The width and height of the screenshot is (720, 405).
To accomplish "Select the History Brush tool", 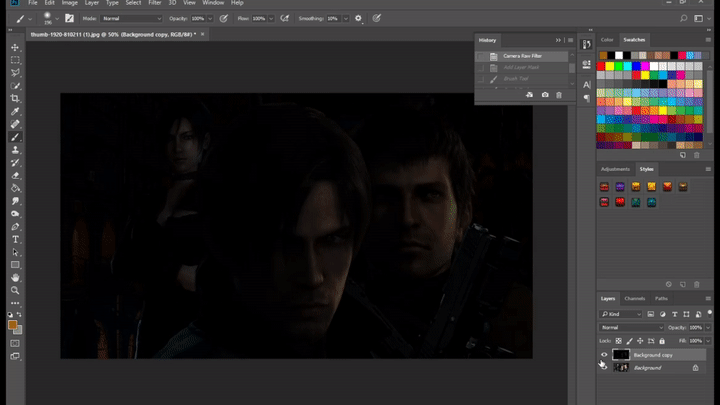I will pyautogui.click(x=15, y=163).
